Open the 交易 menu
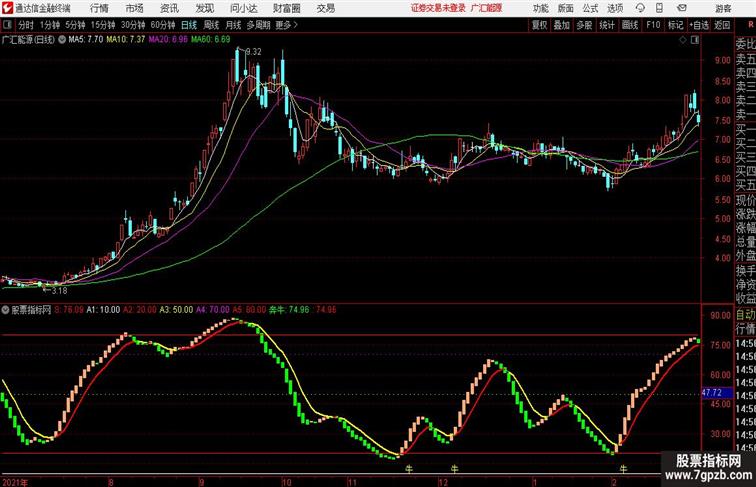Image resolution: width=756 pixels, height=487 pixels. (325, 8)
